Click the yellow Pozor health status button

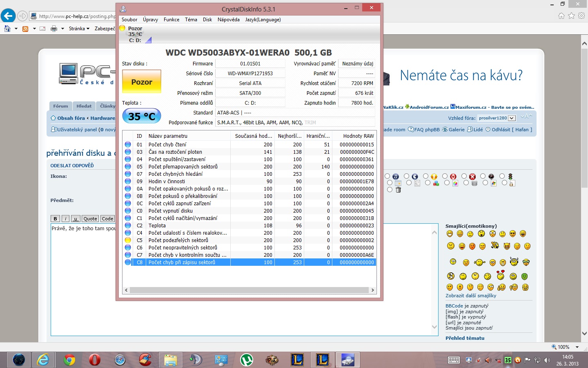[x=141, y=81]
